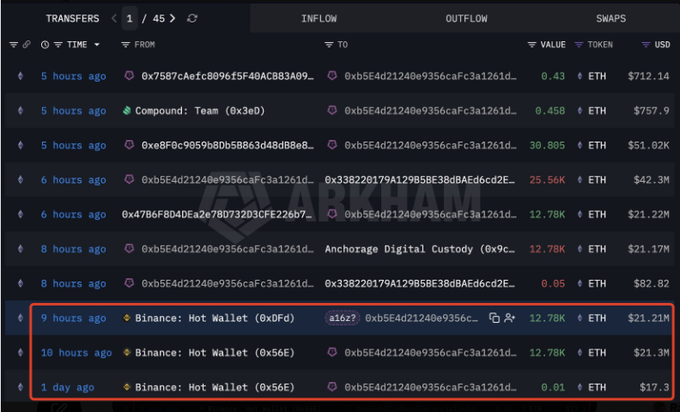The height and width of the screenshot is (412, 680).
Task: Refresh the transfers list
Action: click(192, 19)
